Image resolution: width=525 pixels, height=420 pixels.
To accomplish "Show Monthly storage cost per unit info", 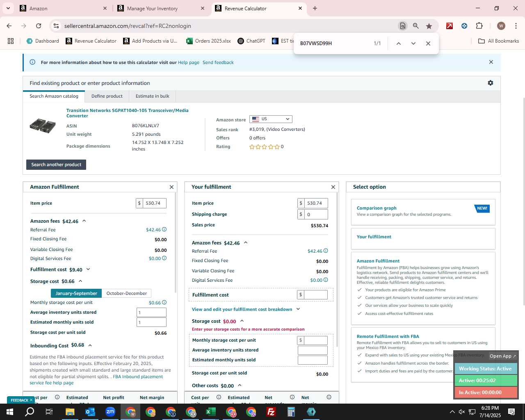I will [164, 303].
